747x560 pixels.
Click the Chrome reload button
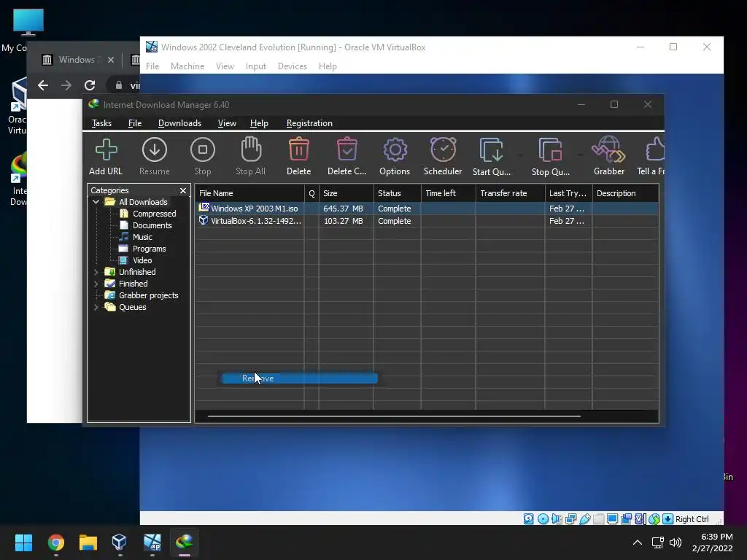(x=90, y=85)
